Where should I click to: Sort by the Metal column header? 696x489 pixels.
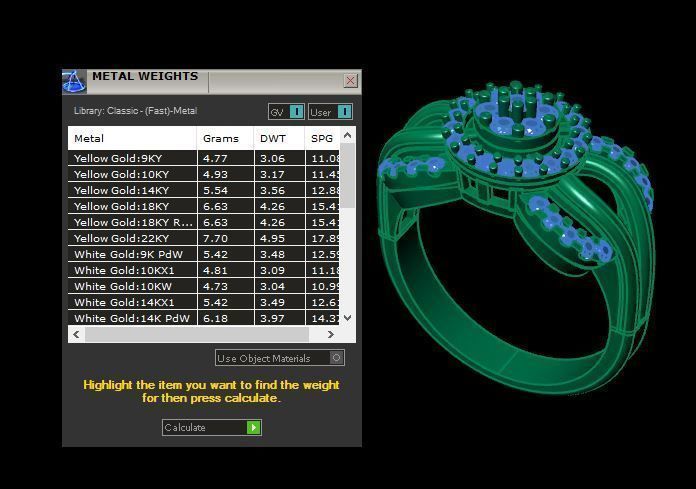pos(132,138)
